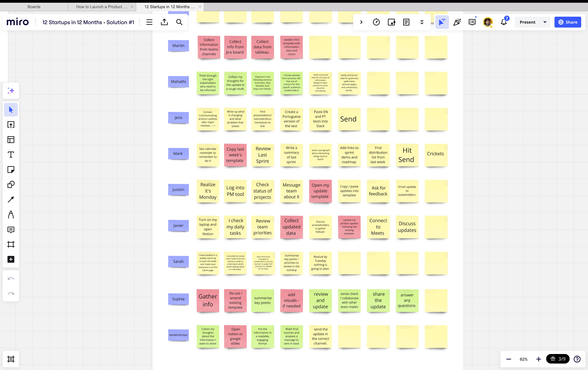Zoom in with the plus button
This screenshot has width=588, height=370.
pos(538,359)
